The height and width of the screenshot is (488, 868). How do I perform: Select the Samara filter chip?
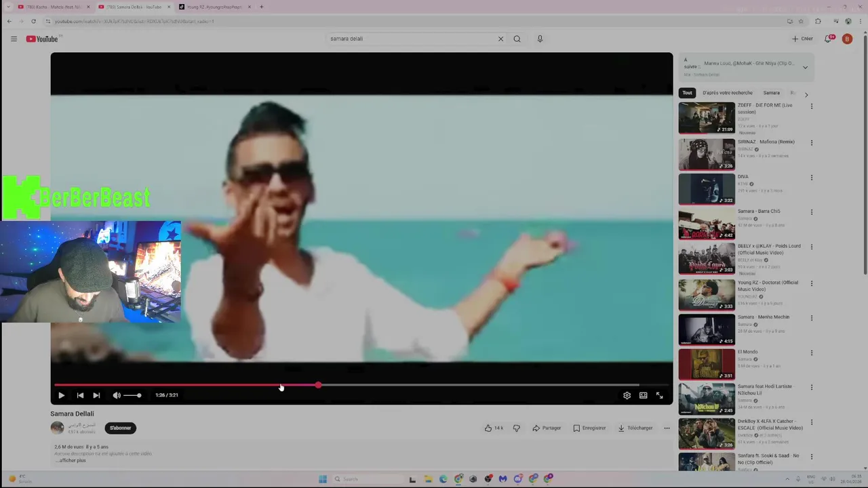(x=771, y=93)
